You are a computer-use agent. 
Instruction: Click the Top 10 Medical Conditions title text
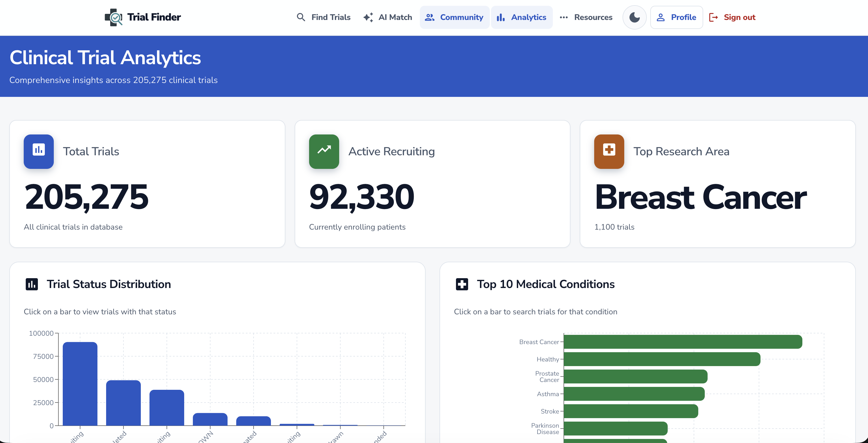point(546,284)
